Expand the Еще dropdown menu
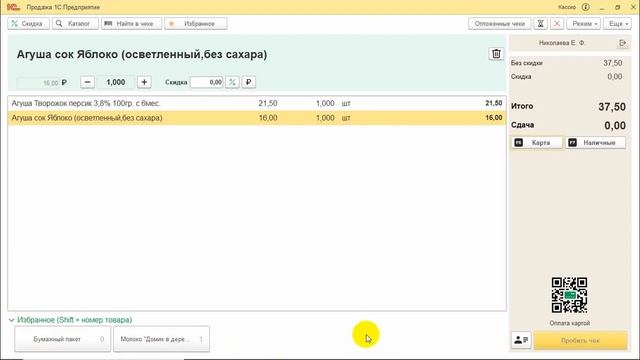Screen dimensions: 640x360 [x=618, y=24]
